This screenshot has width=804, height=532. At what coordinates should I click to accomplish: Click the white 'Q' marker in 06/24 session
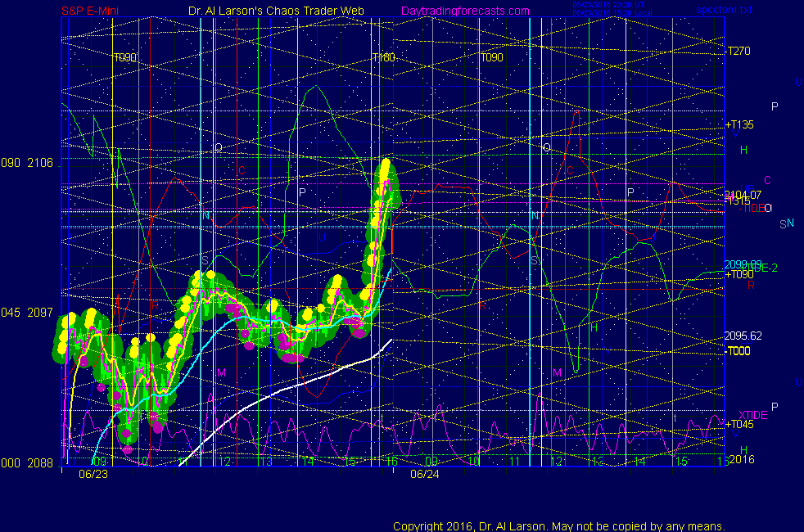pyautogui.click(x=547, y=147)
